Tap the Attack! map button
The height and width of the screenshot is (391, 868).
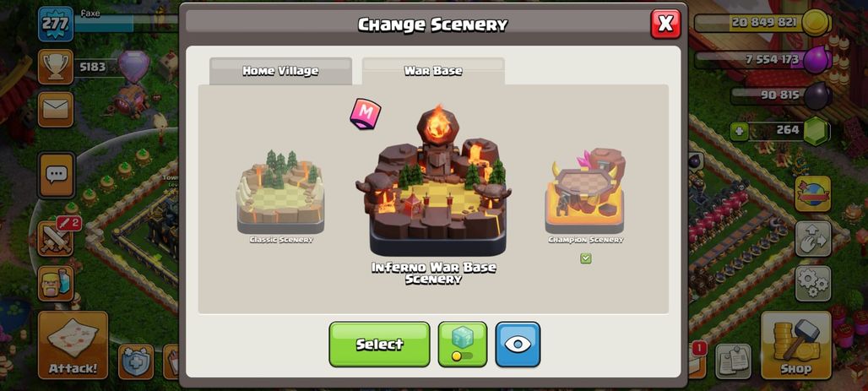click(x=73, y=345)
